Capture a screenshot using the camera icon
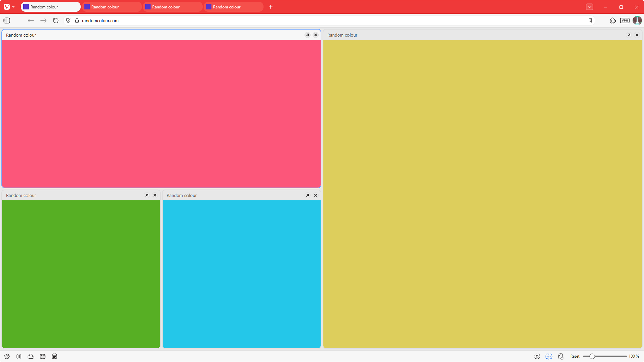This screenshot has height=362, width=644. coord(537,356)
